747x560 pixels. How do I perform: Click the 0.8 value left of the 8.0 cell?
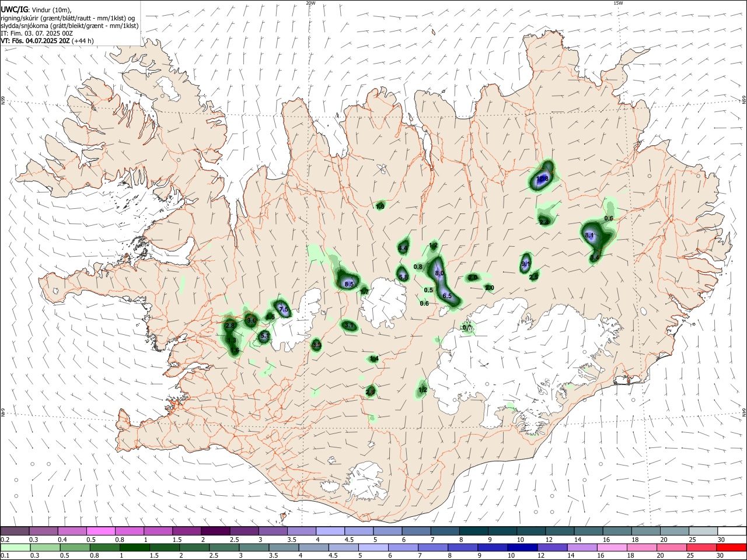click(418, 267)
